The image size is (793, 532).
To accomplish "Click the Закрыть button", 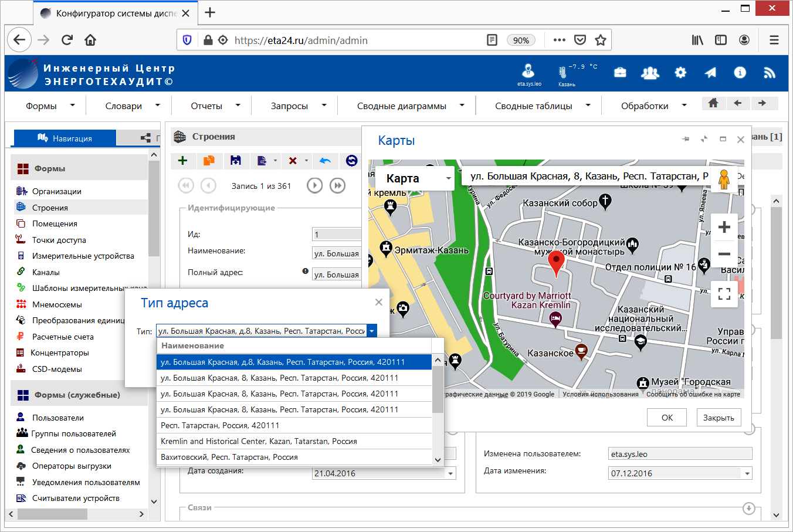I will (x=719, y=418).
